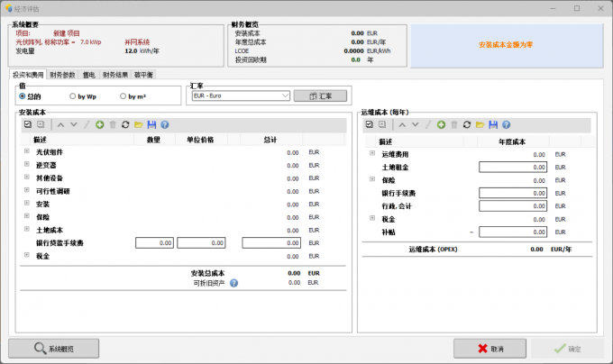Image resolution: width=613 pixels, height=364 pixels.
Task: Expand the 保险 installation cost row
Action: [26, 216]
